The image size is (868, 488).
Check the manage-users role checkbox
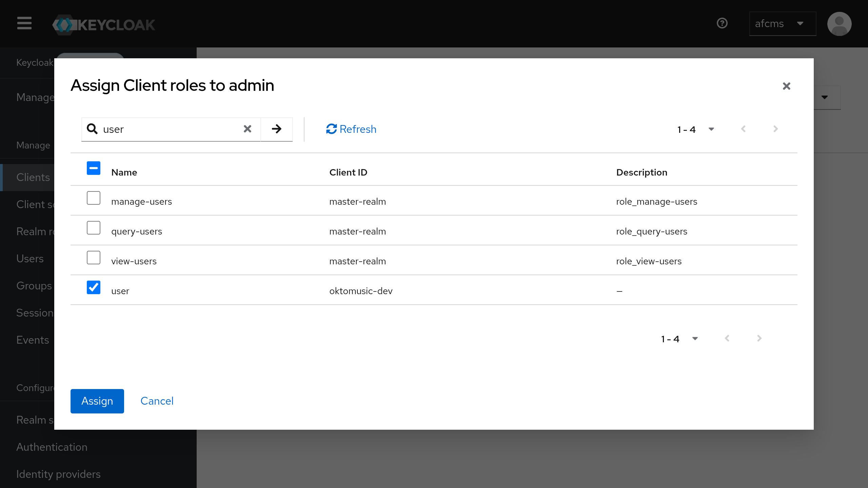93,198
